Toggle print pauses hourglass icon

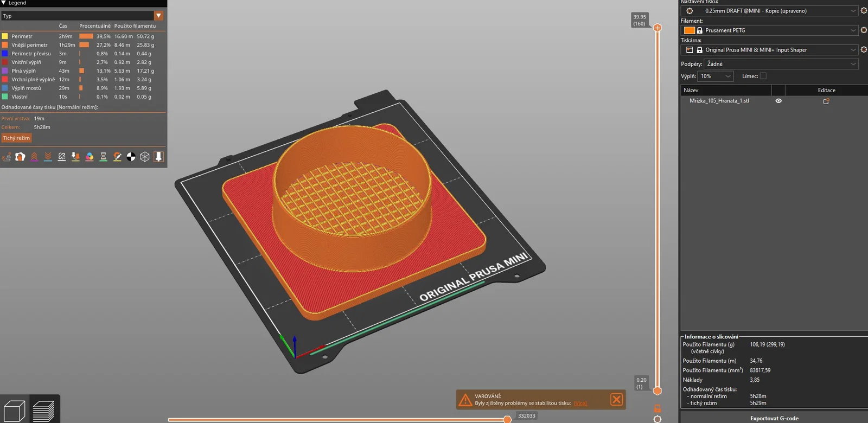pyautogui.click(x=103, y=157)
